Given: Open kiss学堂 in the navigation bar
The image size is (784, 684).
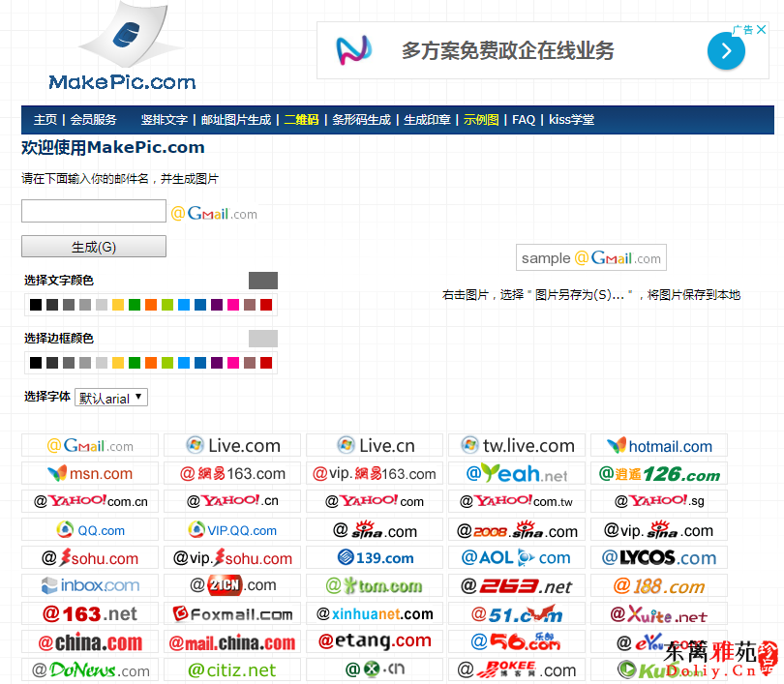Looking at the screenshot, I should pyautogui.click(x=571, y=119).
